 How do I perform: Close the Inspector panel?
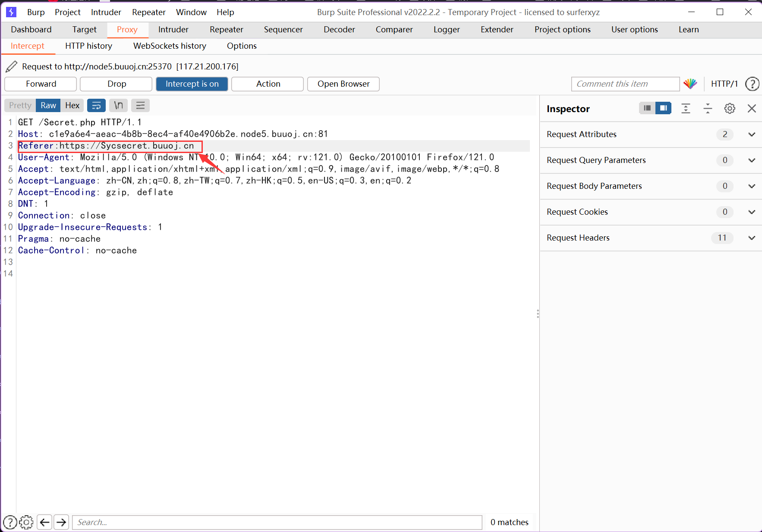752,108
